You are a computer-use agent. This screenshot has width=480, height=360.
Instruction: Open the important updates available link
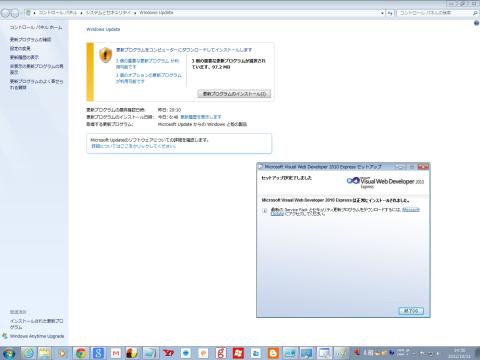tap(147, 64)
